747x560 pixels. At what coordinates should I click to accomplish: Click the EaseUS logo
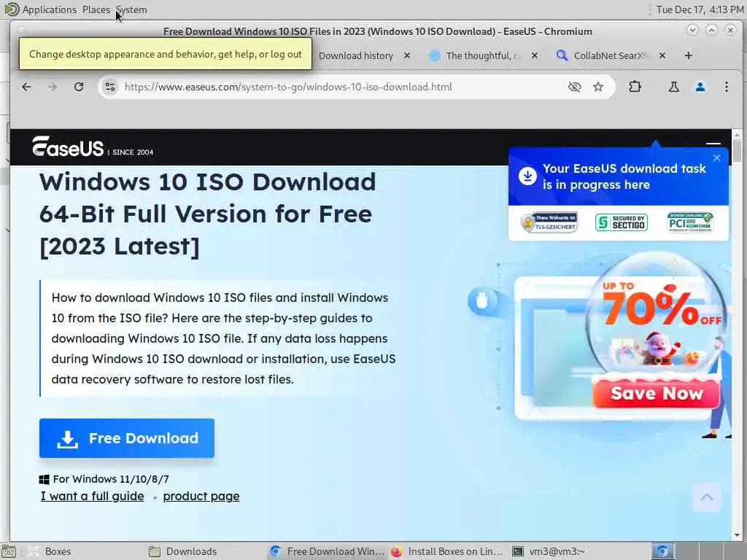(x=68, y=147)
